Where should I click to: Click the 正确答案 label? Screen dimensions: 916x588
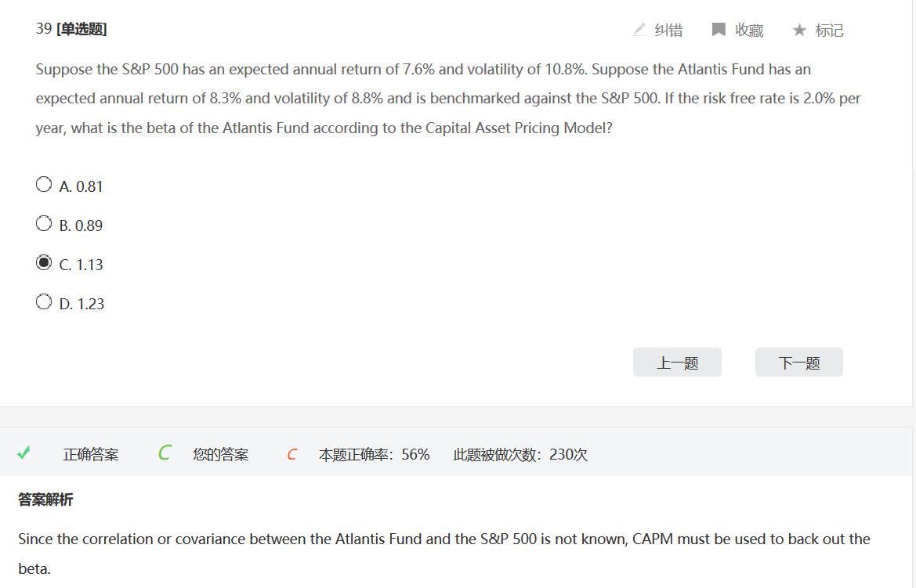pyautogui.click(x=91, y=455)
